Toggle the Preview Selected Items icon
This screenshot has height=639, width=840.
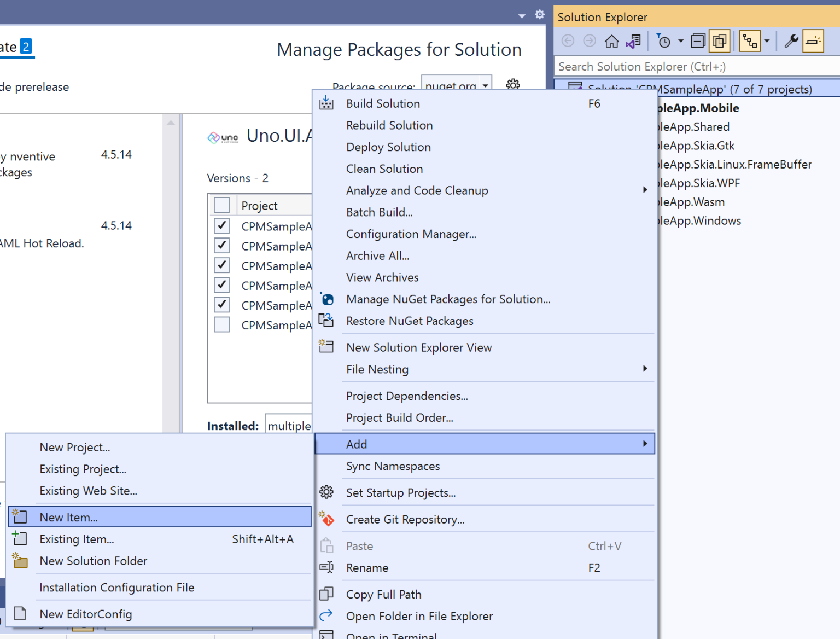[813, 41]
